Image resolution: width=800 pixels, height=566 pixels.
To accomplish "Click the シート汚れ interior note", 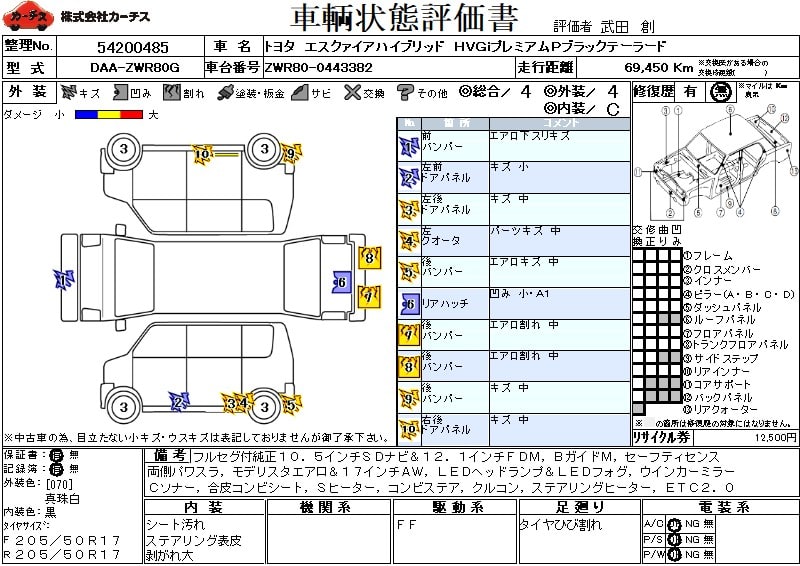I will click(x=176, y=525).
